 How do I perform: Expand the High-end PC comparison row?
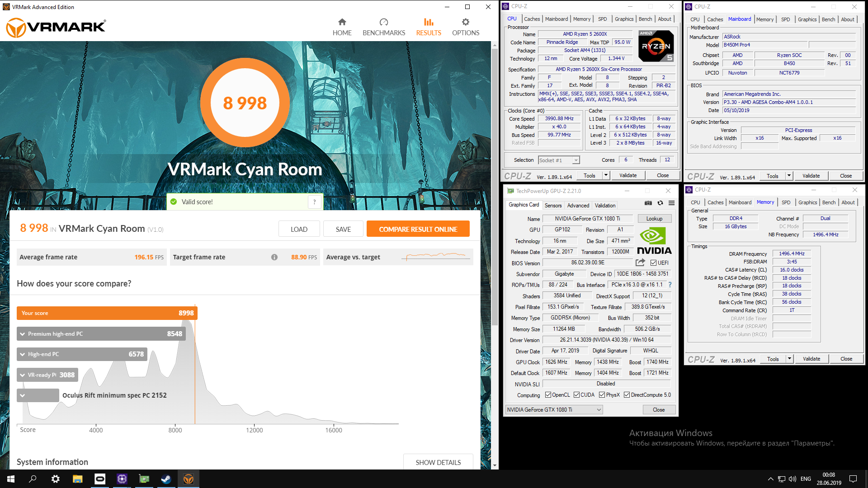pyautogui.click(x=22, y=354)
